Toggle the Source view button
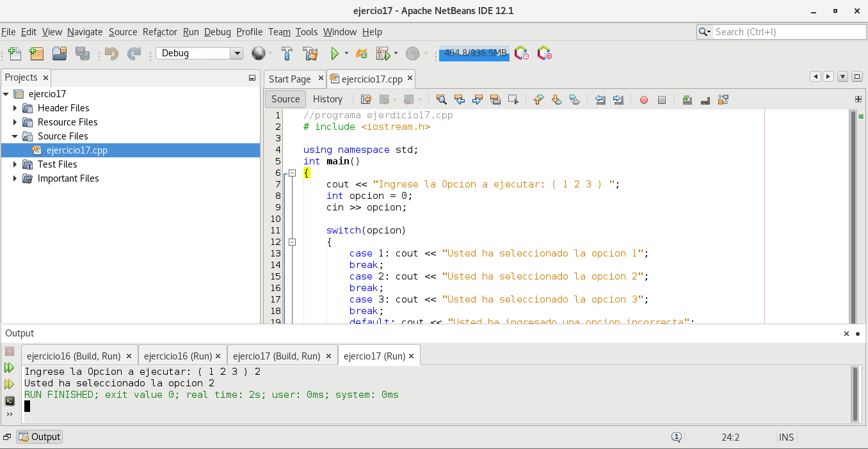 (285, 99)
